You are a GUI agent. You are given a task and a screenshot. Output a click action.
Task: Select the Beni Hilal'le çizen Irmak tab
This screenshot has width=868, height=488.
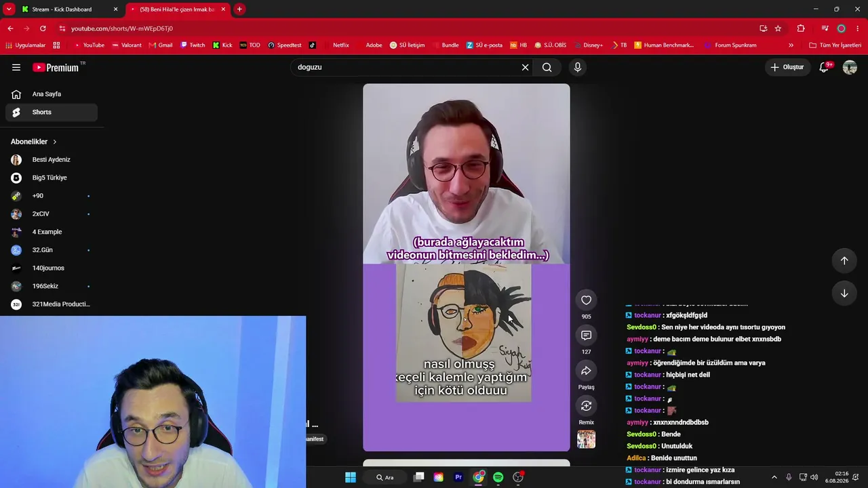178,9
